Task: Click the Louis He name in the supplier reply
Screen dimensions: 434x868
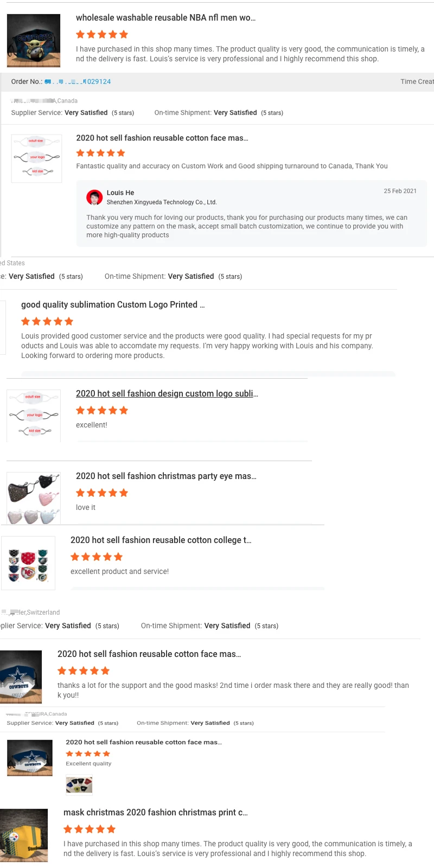Action: [x=120, y=193]
